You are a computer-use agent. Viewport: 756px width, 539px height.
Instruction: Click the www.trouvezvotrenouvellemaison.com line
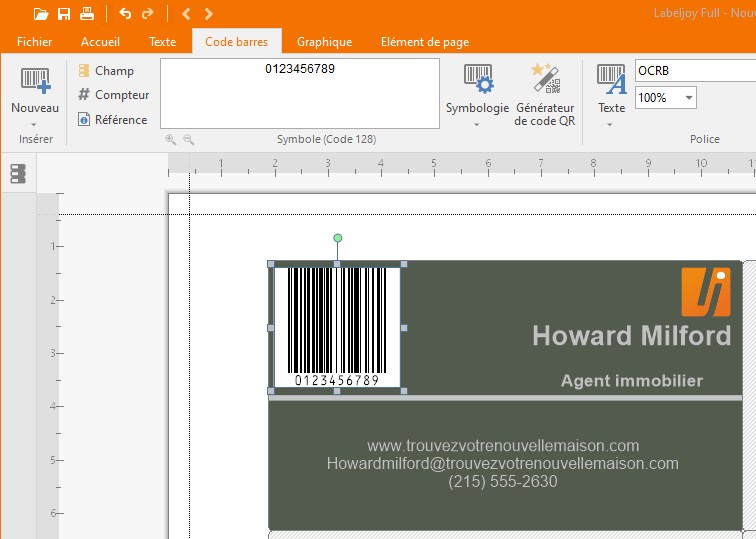[x=503, y=445]
